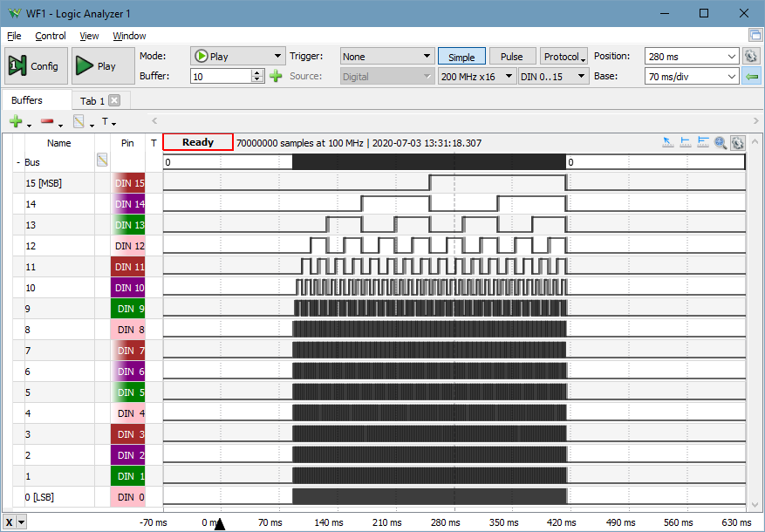The width and height of the screenshot is (765, 532).
Task: Click the green plus beside Buffer field
Action: click(x=276, y=76)
